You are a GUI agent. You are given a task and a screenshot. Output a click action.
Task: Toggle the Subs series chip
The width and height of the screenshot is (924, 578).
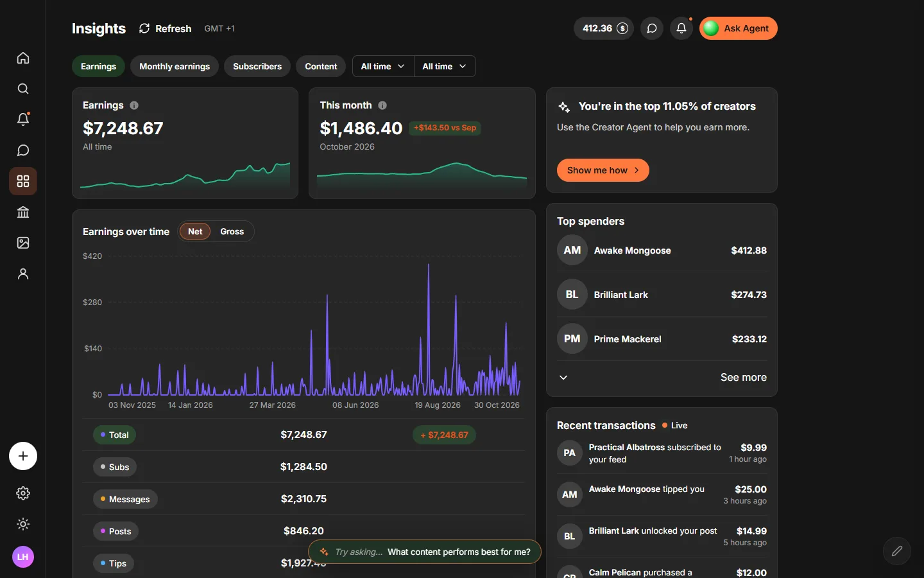[115, 467]
